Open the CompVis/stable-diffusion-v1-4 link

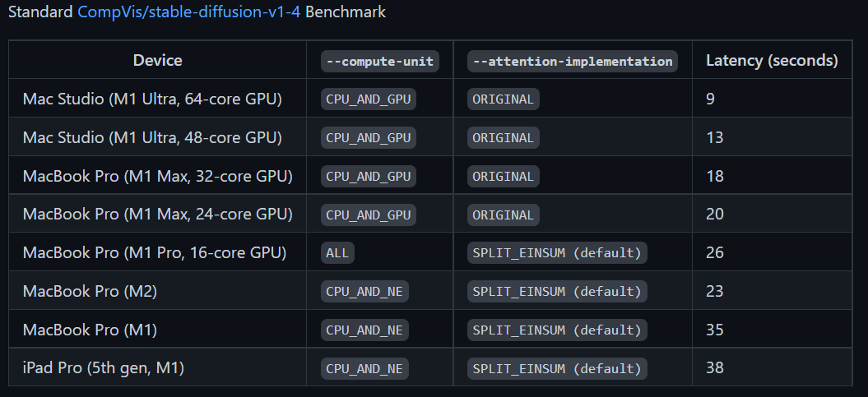click(188, 12)
